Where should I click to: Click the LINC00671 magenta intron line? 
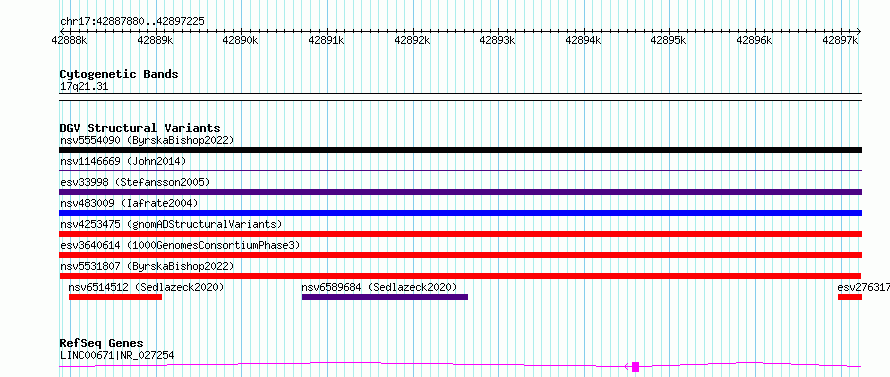(460, 365)
